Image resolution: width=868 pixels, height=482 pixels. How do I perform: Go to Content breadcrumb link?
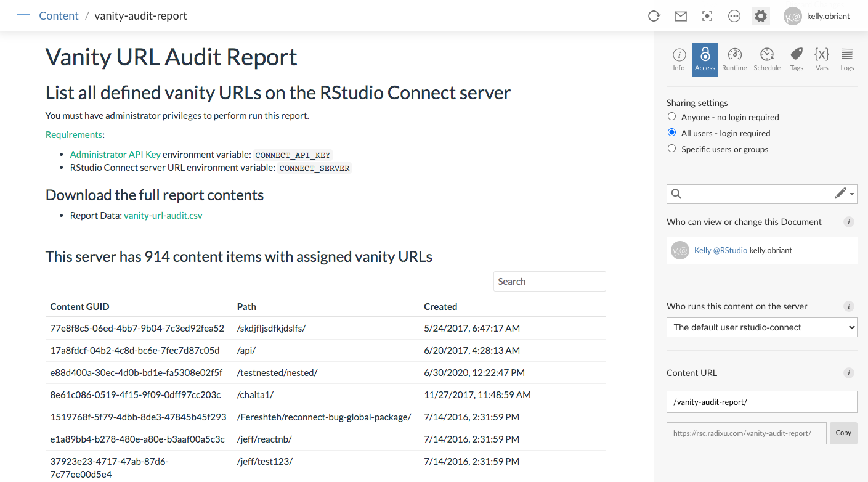click(x=59, y=16)
